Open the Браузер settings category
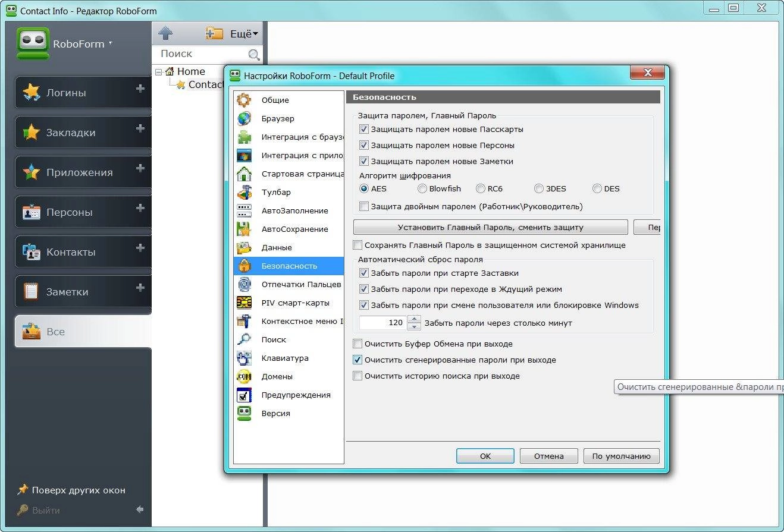This screenshot has width=784, height=532. 288,118
